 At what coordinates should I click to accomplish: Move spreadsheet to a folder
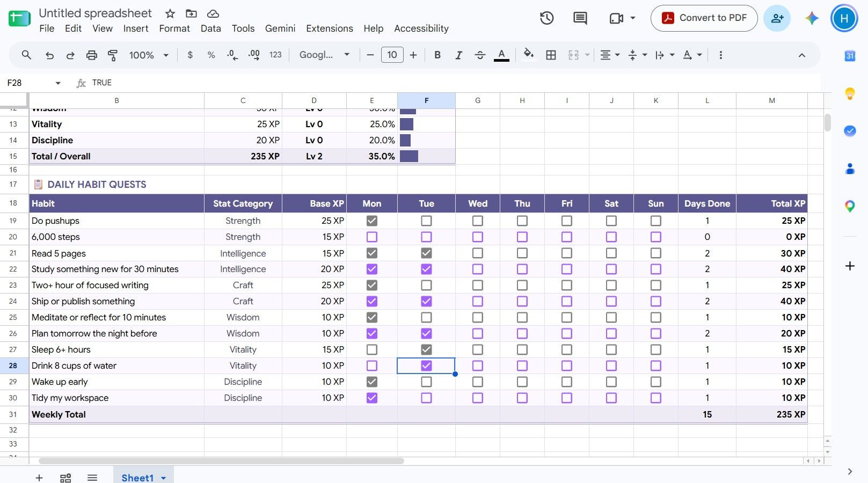point(191,13)
